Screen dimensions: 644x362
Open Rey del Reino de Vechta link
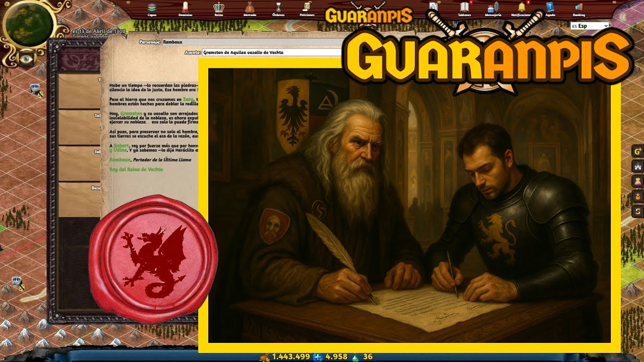[x=136, y=169]
